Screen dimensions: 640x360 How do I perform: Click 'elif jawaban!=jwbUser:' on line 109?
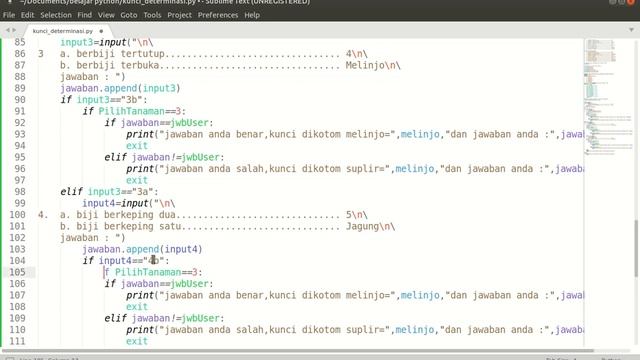(x=164, y=318)
